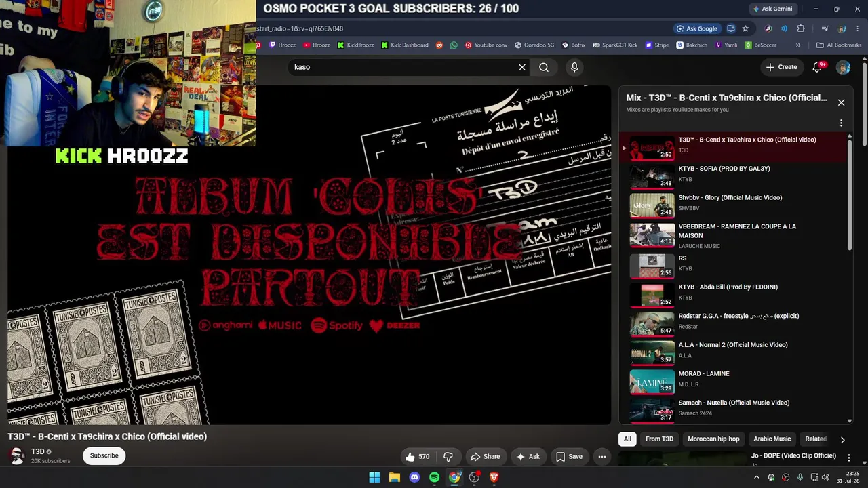Viewport: 868px width, 488px height.
Task: Open more actions menu under the video
Action: tap(601, 457)
